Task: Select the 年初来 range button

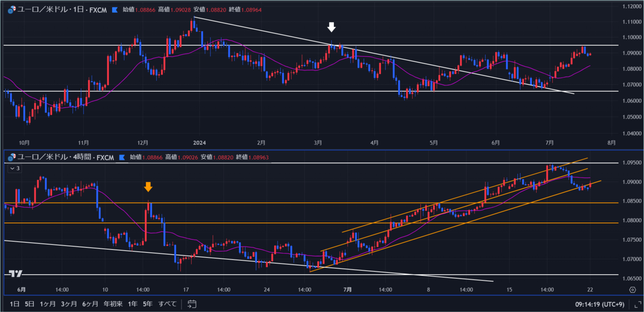Action: pos(113,304)
